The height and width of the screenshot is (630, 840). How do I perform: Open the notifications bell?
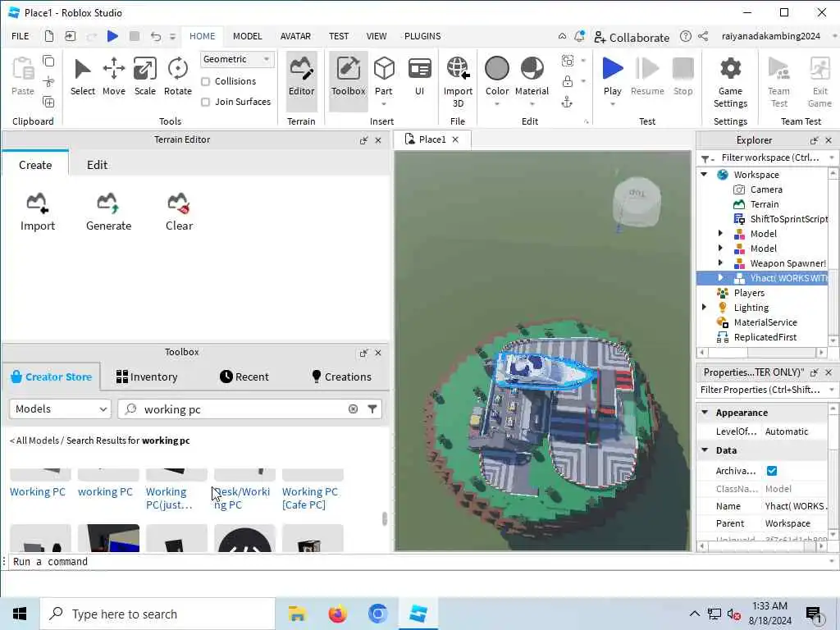(x=579, y=36)
